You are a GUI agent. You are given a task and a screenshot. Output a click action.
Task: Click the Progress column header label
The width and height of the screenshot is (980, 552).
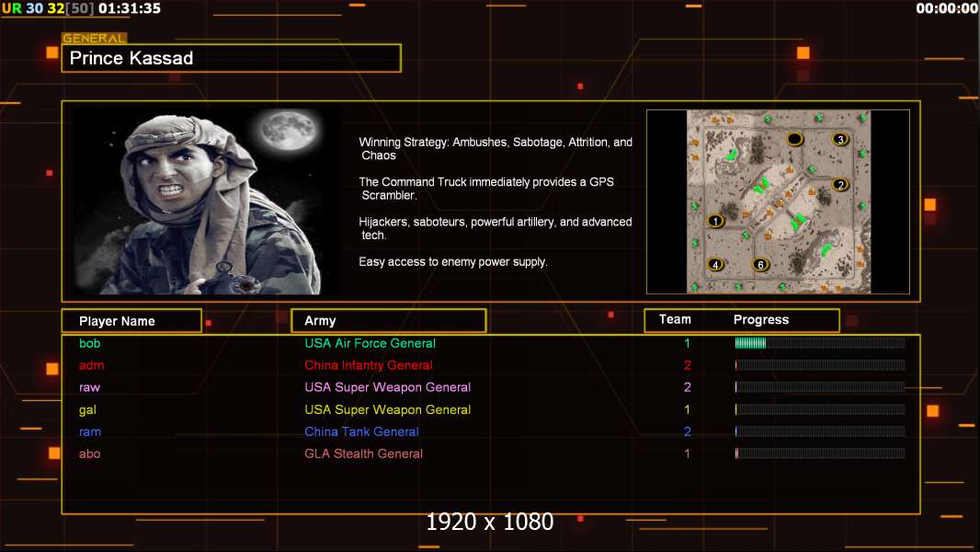pos(760,319)
